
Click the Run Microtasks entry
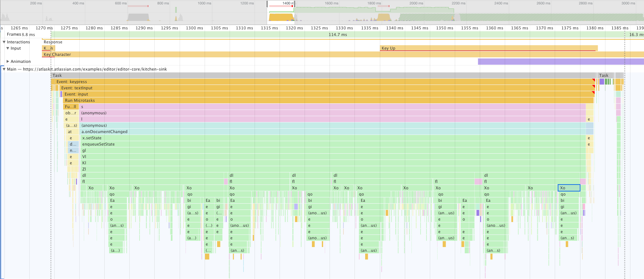294,100
